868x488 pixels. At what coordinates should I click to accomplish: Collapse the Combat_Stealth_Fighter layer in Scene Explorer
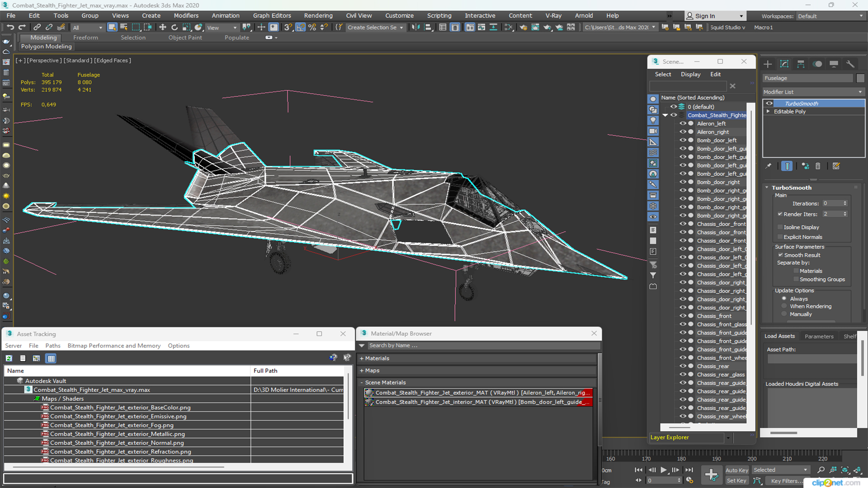coord(665,115)
